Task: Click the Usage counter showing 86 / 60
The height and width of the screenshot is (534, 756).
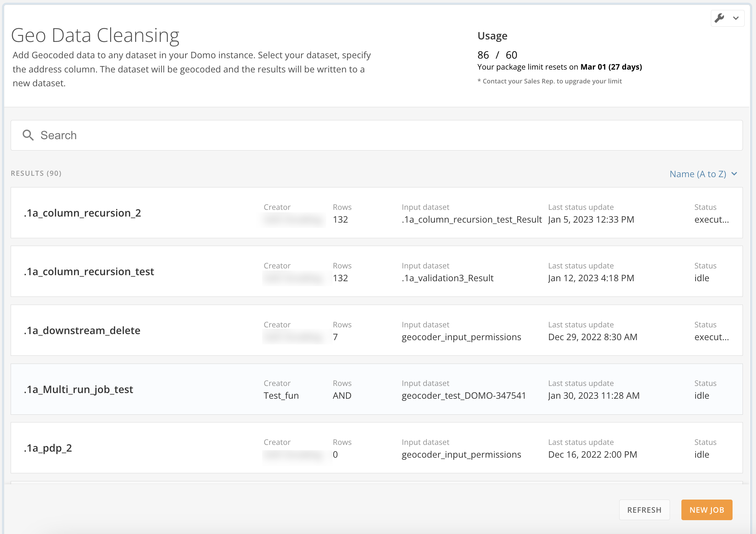Action: click(497, 55)
